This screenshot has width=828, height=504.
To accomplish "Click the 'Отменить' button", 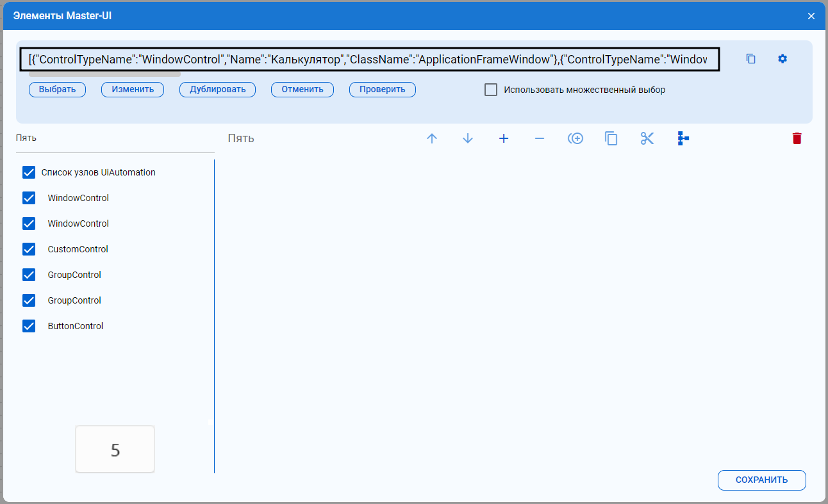I will 302,90.
